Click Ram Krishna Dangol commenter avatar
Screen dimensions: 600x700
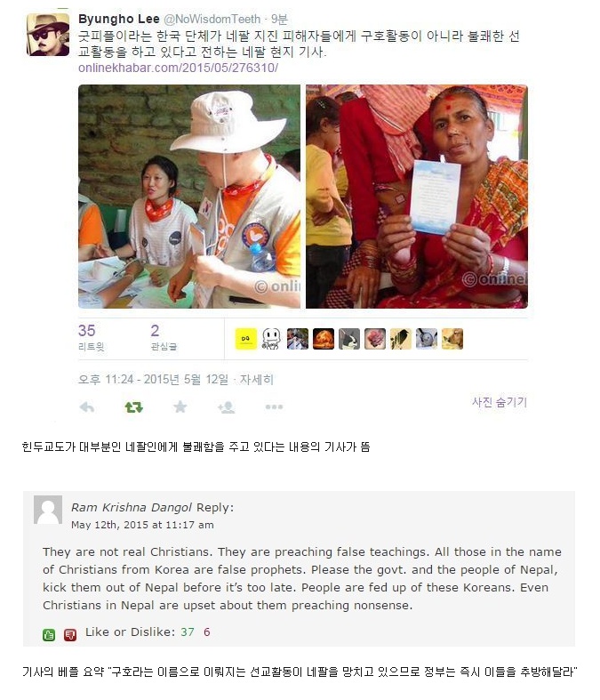[48, 510]
